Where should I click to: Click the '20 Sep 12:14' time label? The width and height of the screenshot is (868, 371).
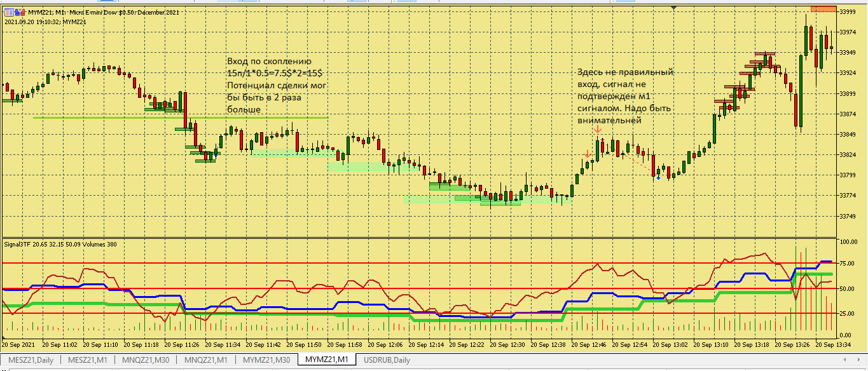425,345
